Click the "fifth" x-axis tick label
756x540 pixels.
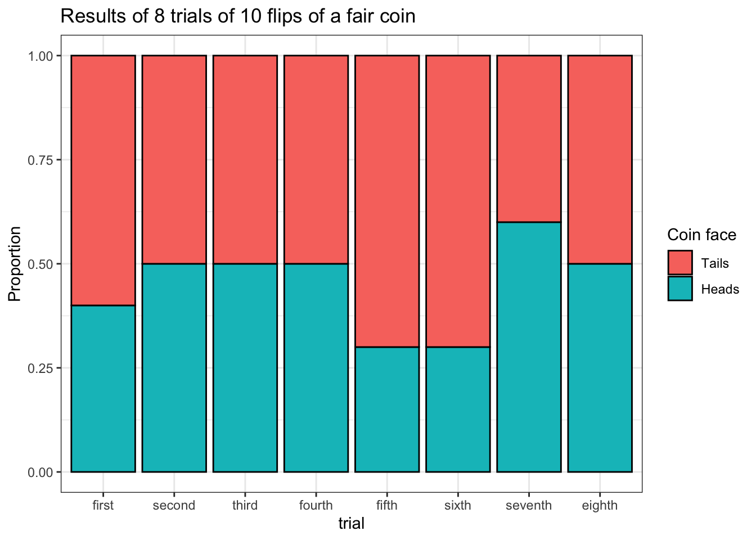click(387, 505)
